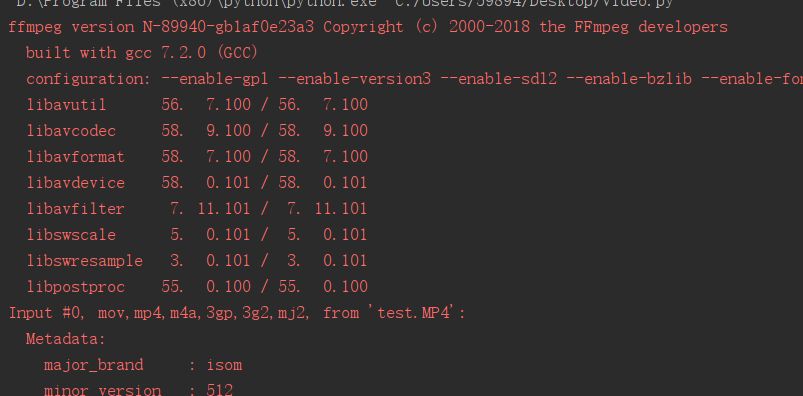Image resolution: width=803 pixels, height=396 pixels.
Task: Click the configuration --enable-gpl line
Action: [414, 79]
